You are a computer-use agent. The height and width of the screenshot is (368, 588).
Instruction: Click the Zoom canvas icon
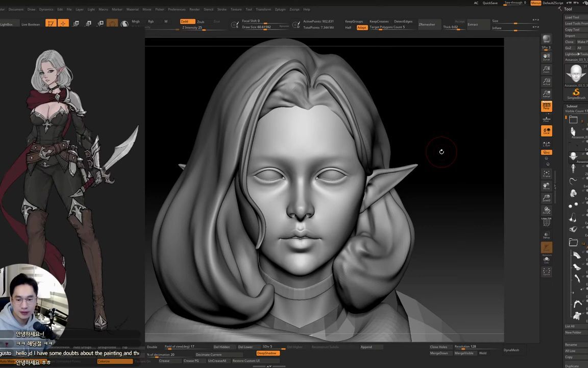coord(546,69)
